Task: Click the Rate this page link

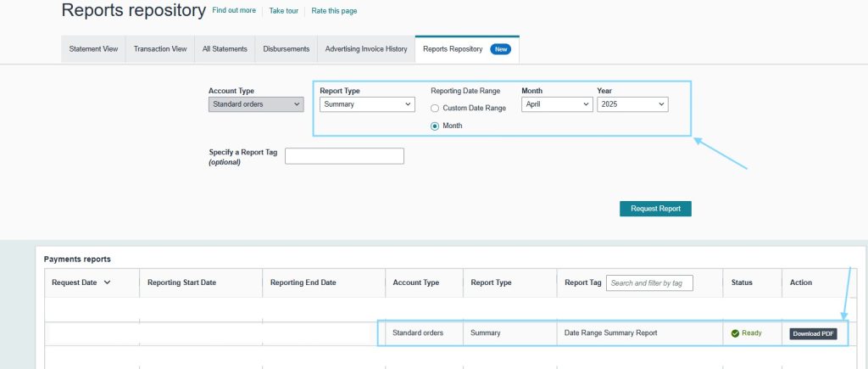Action: (x=334, y=11)
